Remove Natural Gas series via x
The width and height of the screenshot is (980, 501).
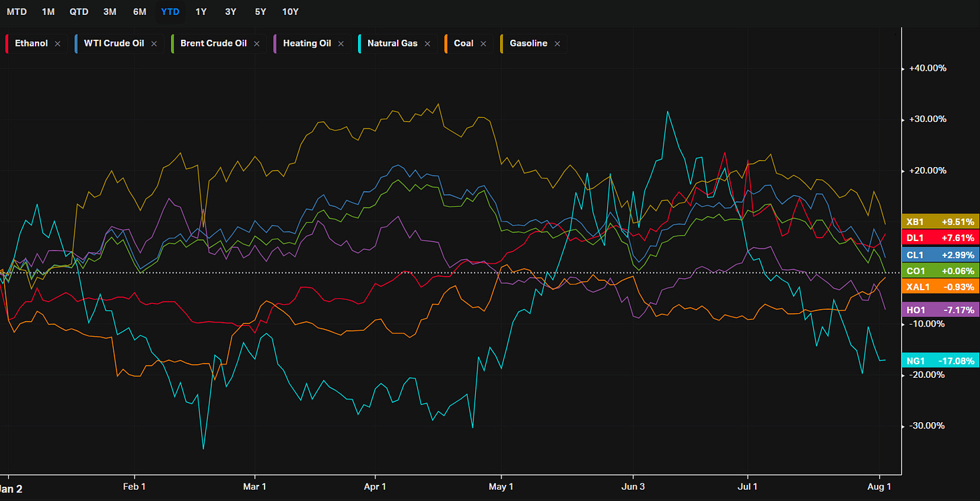(427, 44)
